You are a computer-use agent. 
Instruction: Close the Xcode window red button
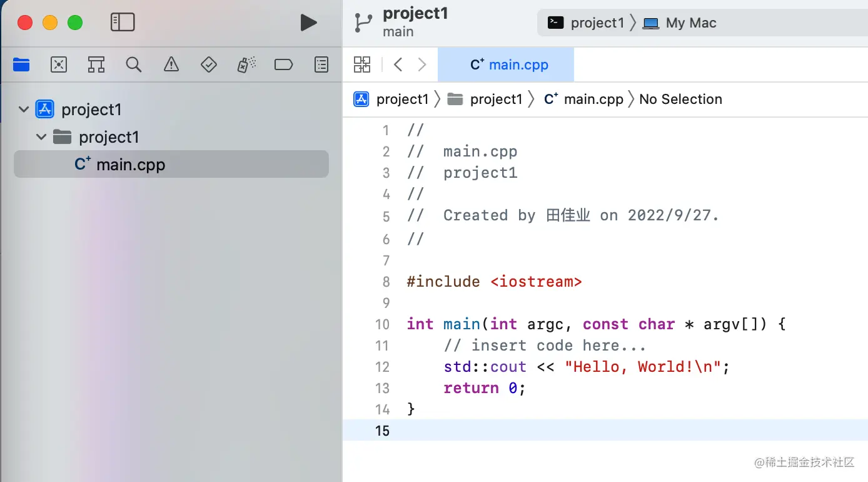[x=24, y=23]
